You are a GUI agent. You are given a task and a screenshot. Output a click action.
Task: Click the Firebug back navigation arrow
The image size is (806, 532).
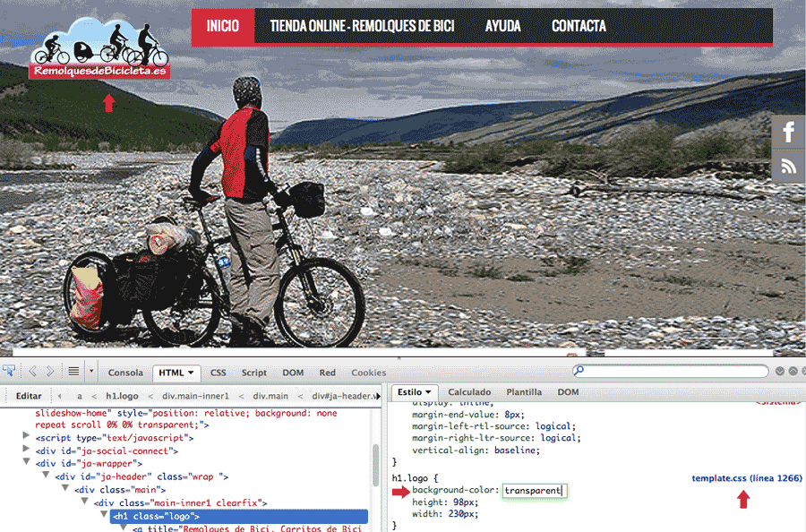tap(33, 371)
